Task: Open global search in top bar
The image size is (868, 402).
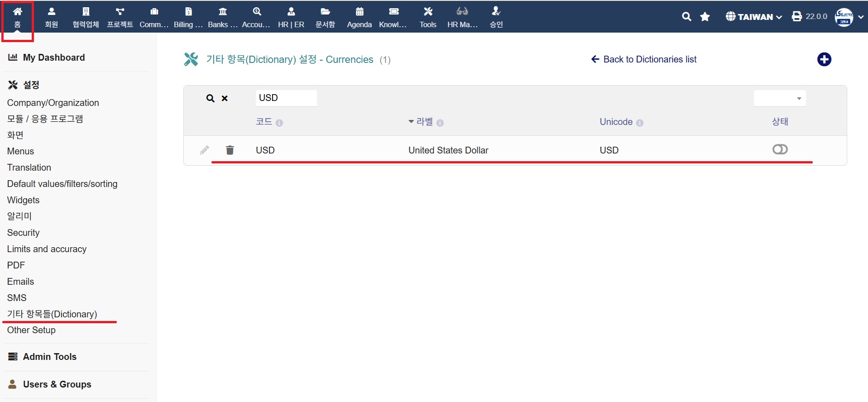Action: 686,17
